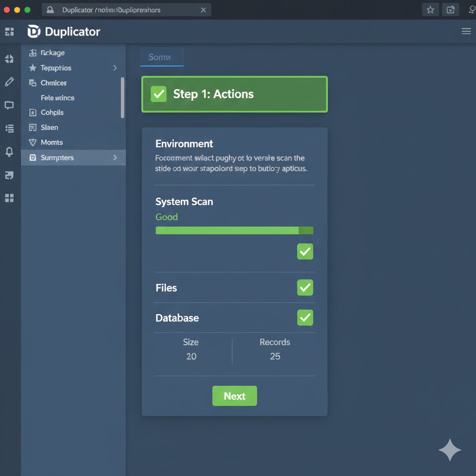Select the Somts tab
Screen dimensions: 476x476
coord(160,57)
